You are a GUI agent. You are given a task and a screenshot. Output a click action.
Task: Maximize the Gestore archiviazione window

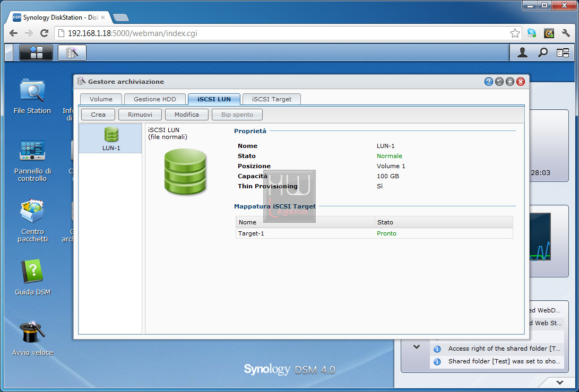[510, 82]
